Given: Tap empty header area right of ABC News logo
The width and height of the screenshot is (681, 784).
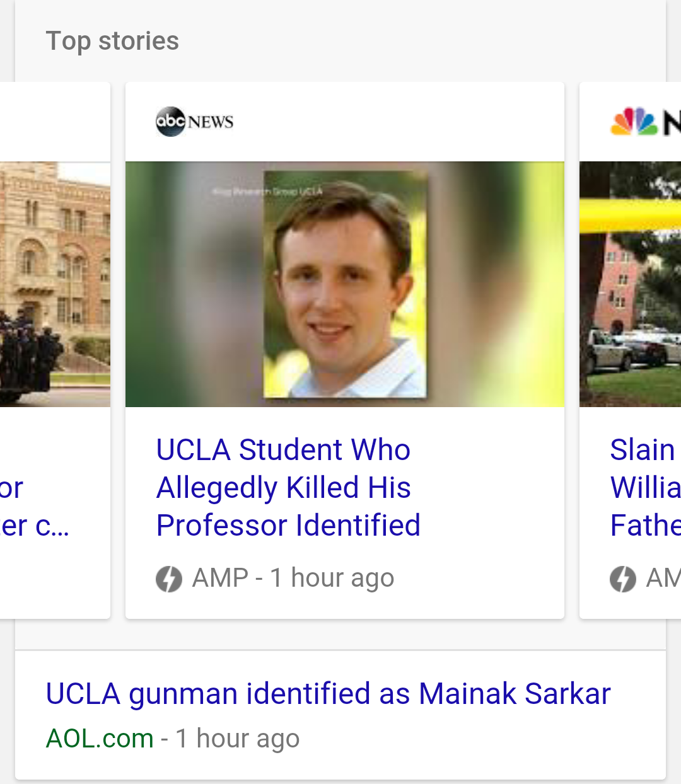Looking at the screenshot, I should point(397,122).
